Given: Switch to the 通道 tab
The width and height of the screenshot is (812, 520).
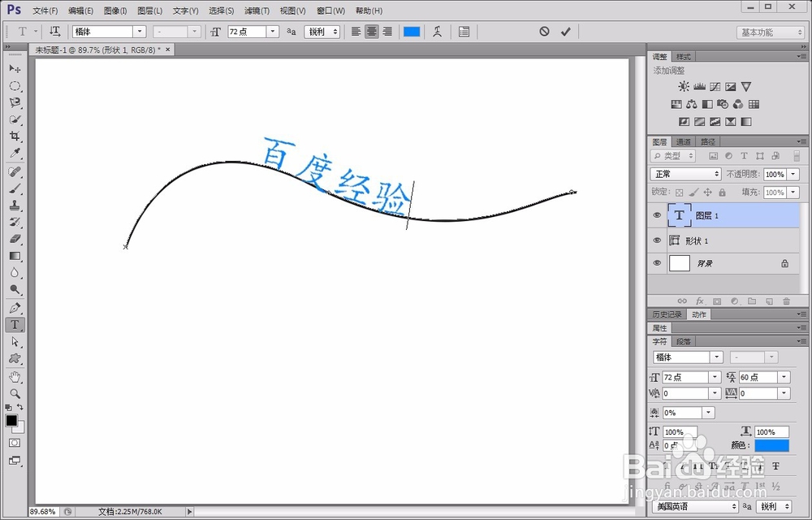Looking at the screenshot, I should click(x=684, y=142).
